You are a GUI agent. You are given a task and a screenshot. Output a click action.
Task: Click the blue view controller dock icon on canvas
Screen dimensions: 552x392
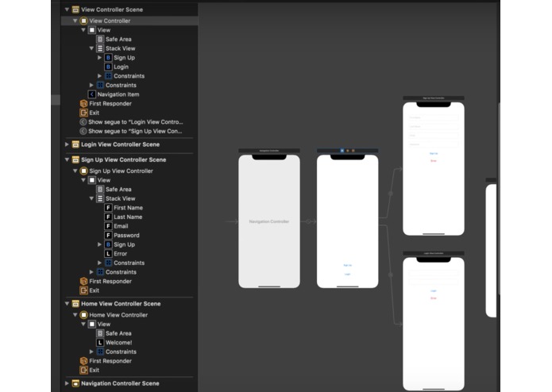(342, 151)
